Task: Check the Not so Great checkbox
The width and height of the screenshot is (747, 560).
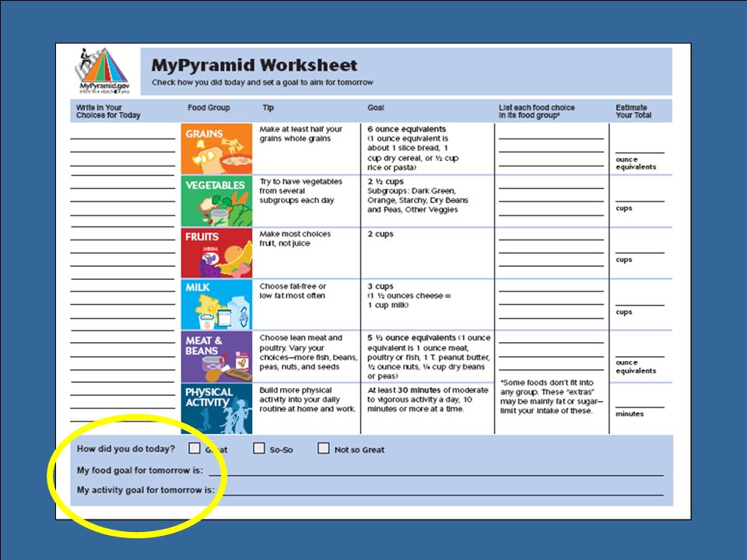Action: [324, 448]
